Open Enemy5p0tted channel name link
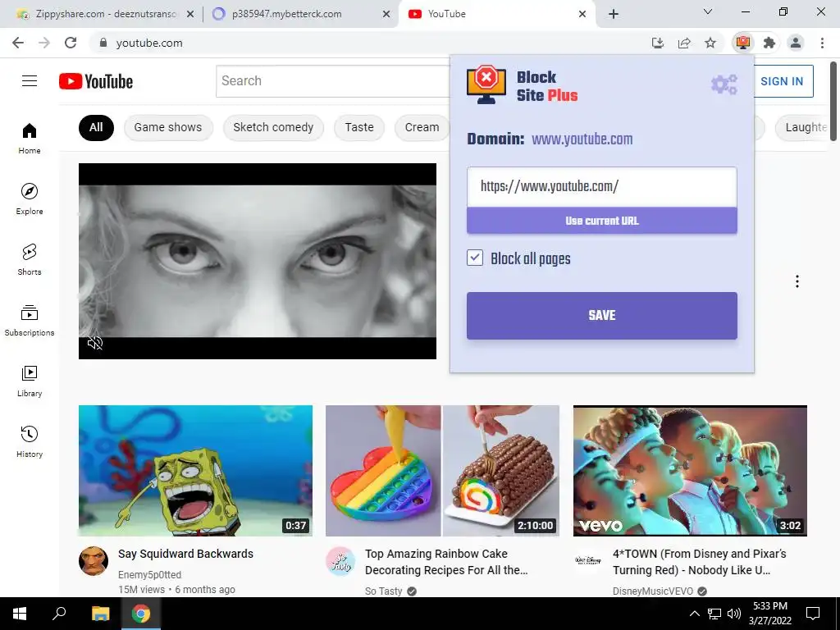This screenshot has height=630, width=840. [149, 575]
